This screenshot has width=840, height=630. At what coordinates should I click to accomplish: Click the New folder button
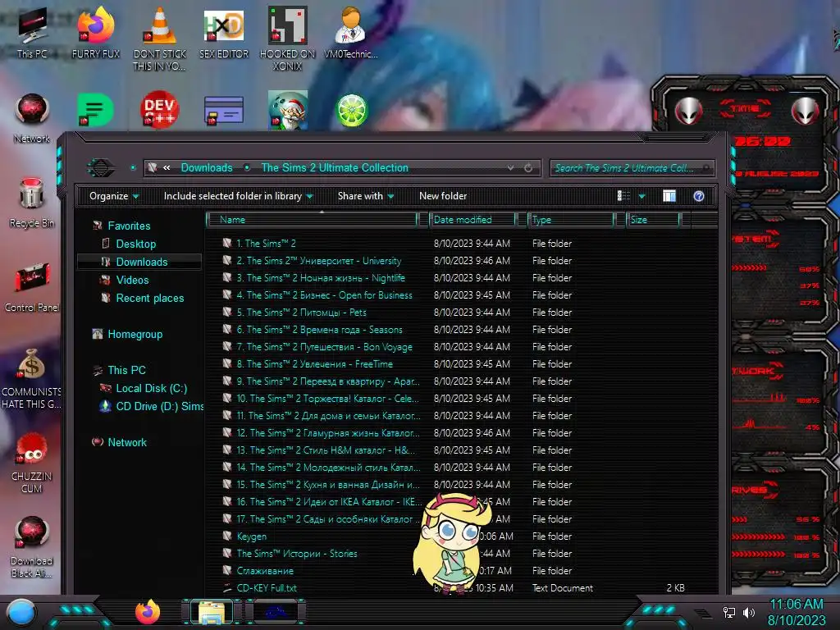[443, 196]
